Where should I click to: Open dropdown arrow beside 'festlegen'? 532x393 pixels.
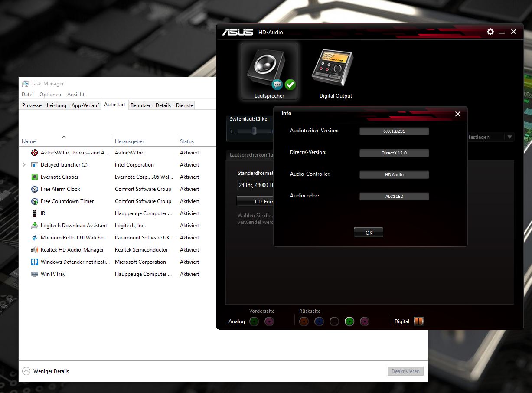pos(510,137)
